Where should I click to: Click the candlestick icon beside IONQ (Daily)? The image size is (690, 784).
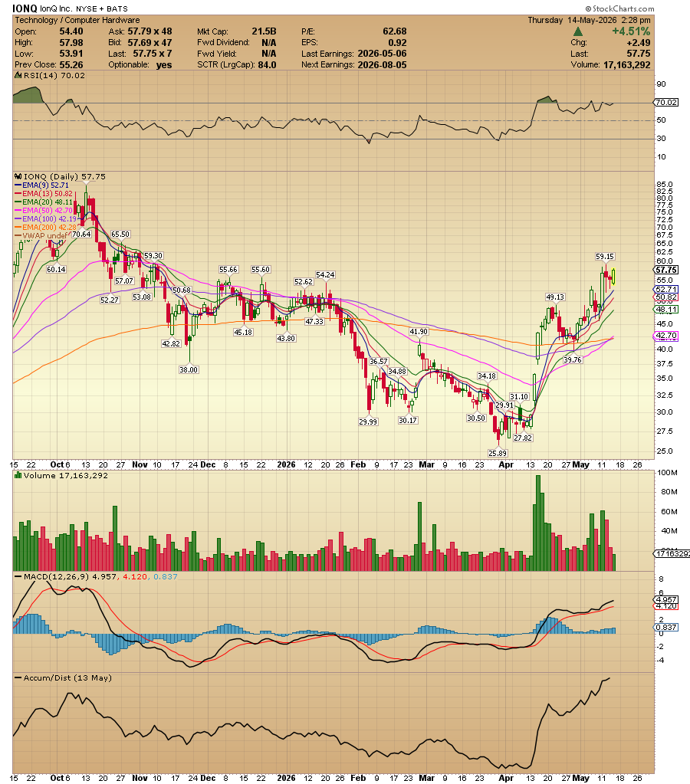pos(18,176)
